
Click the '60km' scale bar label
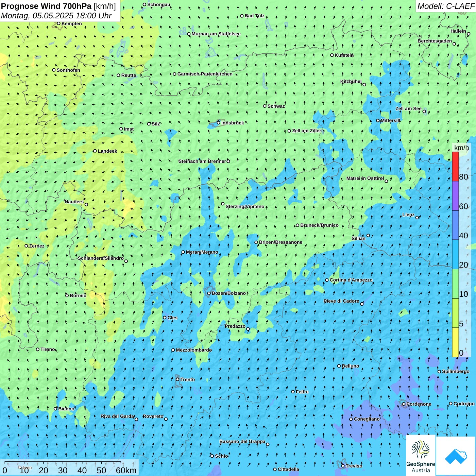click(126, 470)
